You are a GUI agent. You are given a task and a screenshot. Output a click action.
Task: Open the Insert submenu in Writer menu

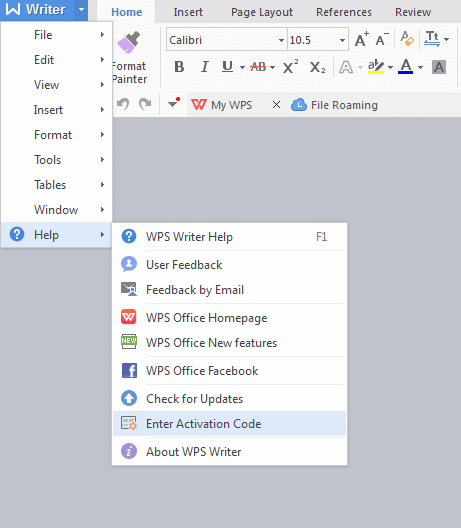56,110
